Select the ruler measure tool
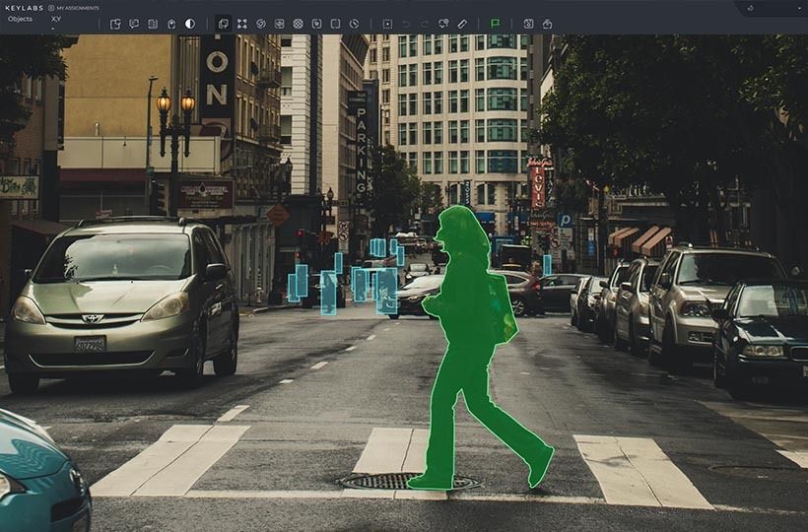The image size is (808, 532). point(462,24)
